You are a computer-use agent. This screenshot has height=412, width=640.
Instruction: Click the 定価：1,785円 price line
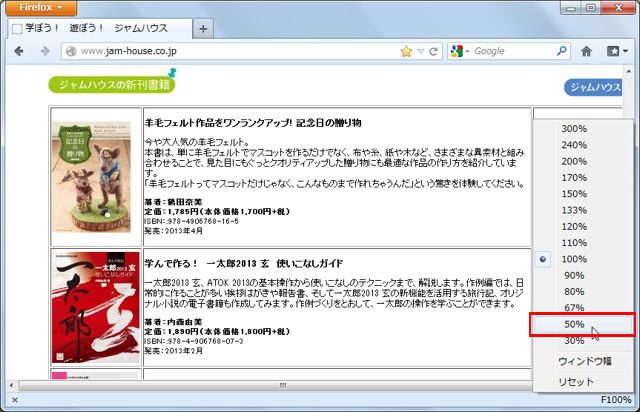(x=217, y=212)
